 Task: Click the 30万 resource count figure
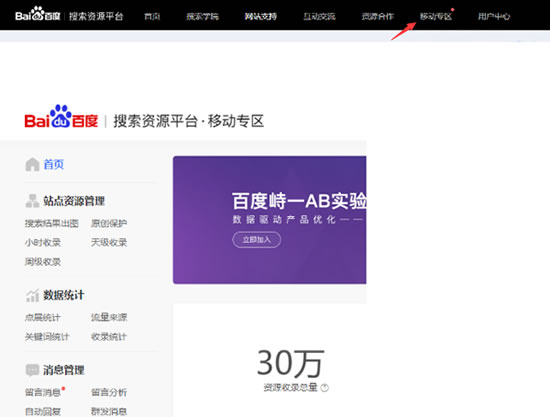pos(290,363)
